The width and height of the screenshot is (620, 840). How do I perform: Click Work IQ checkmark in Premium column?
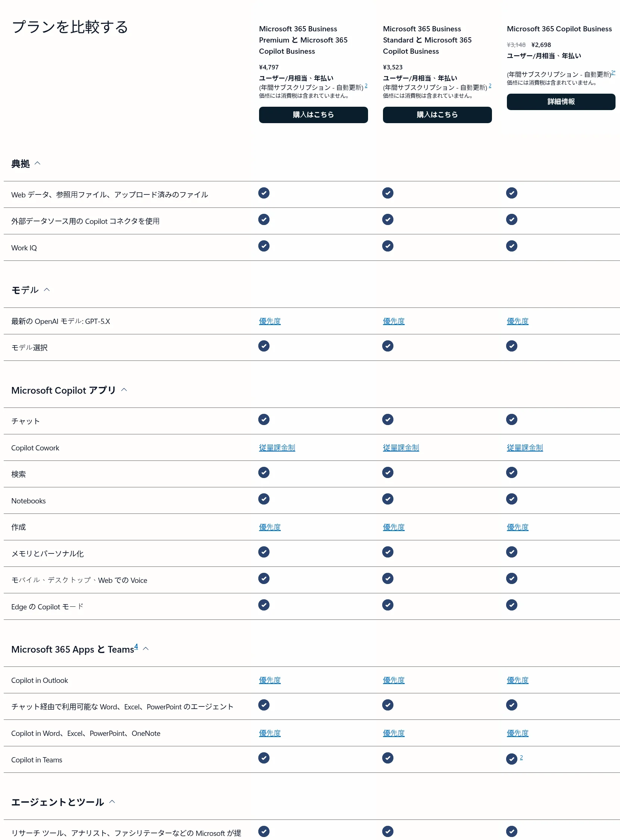pos(264,246)
